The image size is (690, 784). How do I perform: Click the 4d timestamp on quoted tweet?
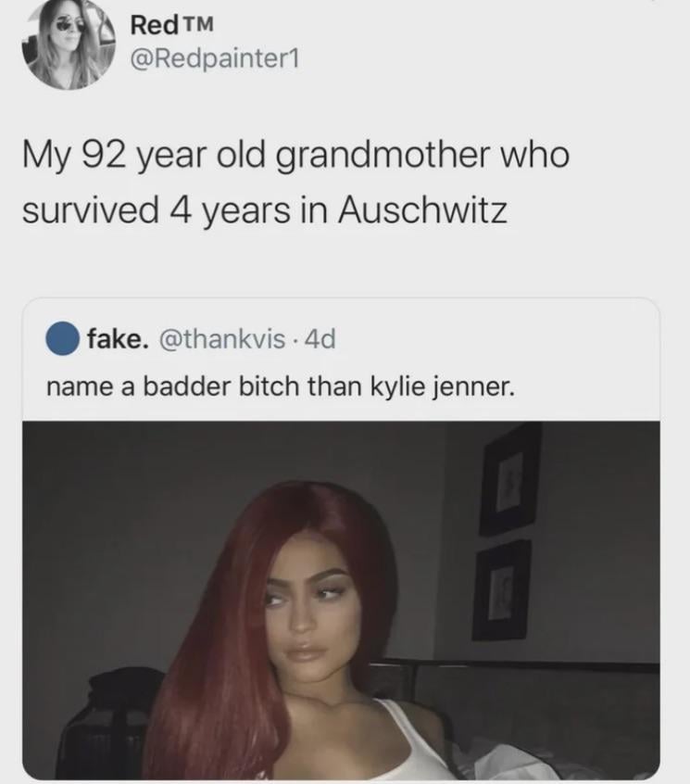(x=320, y=339)
